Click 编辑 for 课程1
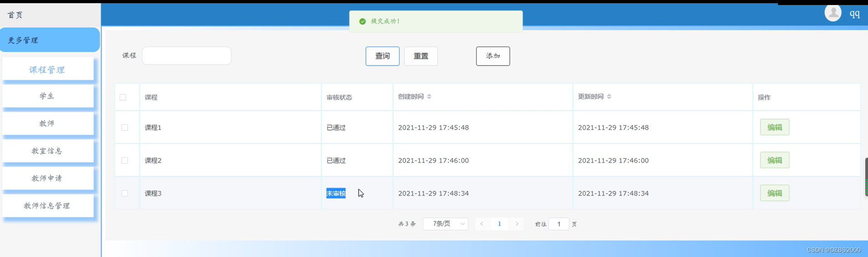The height and width of the screenshot is (257, 868). (x=775, y=127)
